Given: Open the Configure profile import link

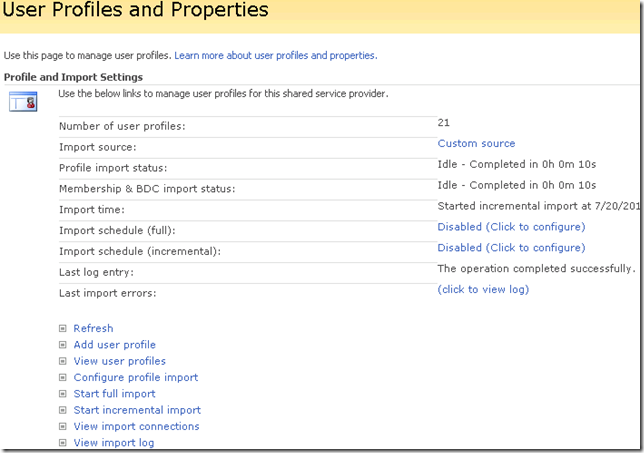Looking at the screenshot, I should click(x=136, y=377).
